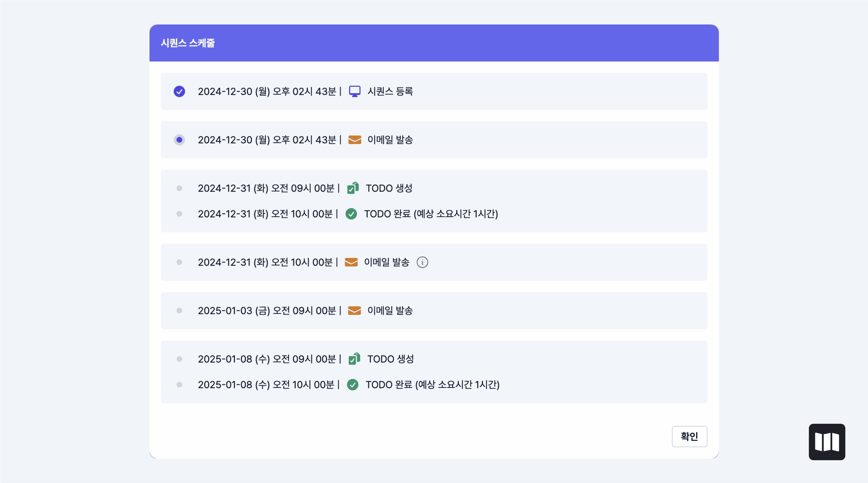The image size is (868, 483).
Task: Click the 시퀀스 스케줄 header title
Action: [x=188, y=43]
